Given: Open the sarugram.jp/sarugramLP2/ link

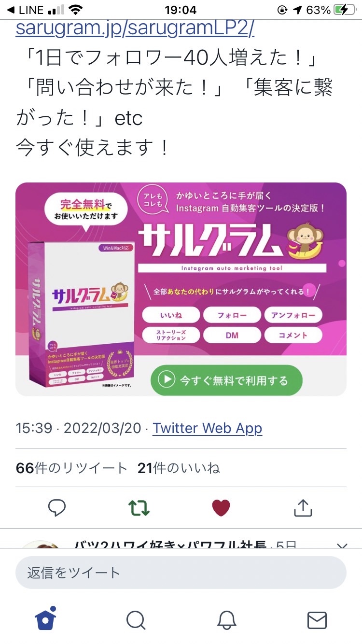Looking at the screenshot, I should pos(135,29).
